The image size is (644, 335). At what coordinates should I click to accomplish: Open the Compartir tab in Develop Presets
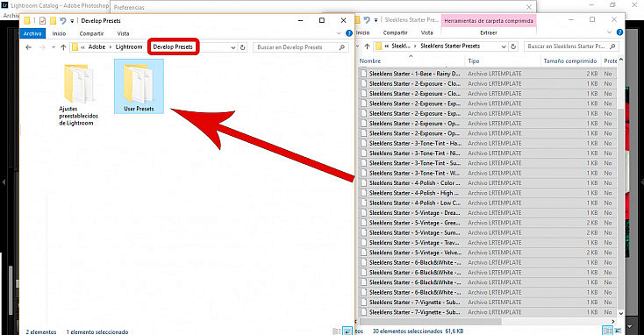91,33
